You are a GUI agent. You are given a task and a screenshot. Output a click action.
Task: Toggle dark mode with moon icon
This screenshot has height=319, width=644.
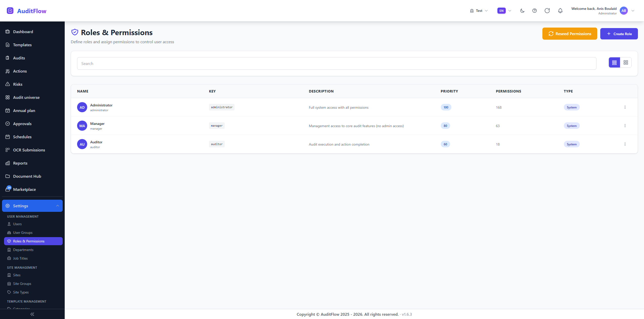point(522,11)
